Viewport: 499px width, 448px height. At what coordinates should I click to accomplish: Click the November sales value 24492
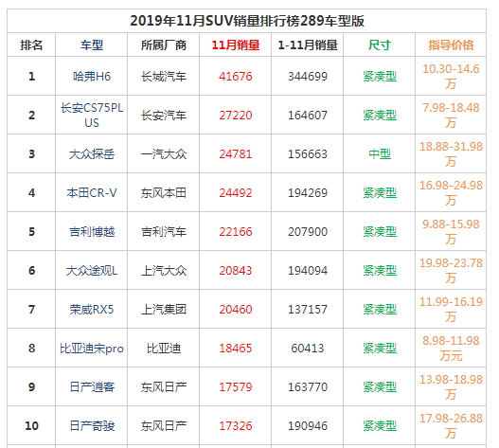236,193
